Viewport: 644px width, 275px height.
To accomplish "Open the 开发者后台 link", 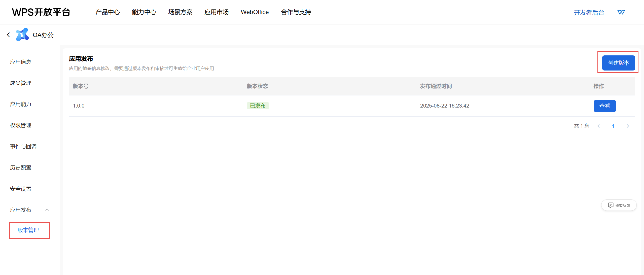I will [589, 13].
